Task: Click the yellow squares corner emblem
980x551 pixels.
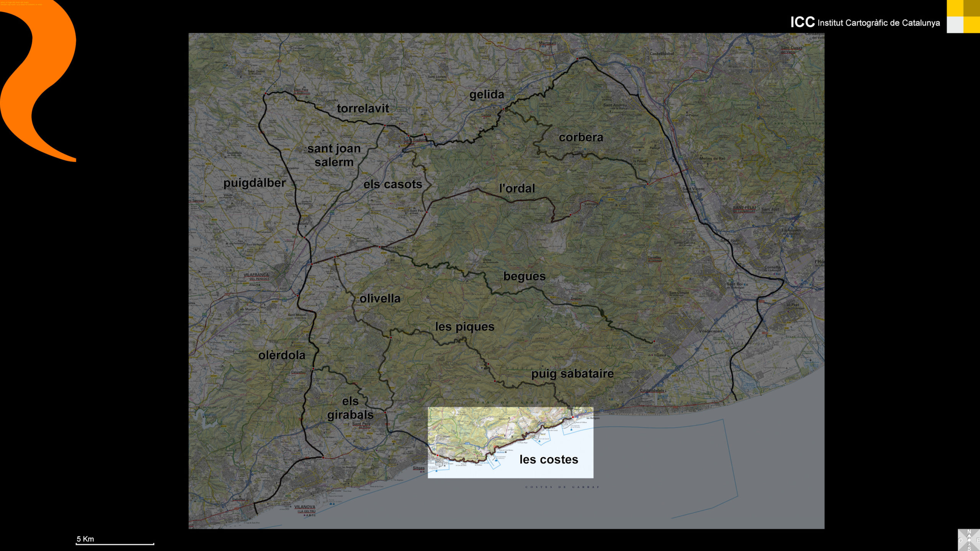Action: coord(963,16)
